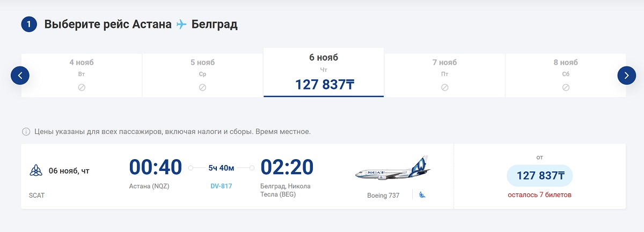Click the unavailable icon under 8 нояб

tap(566, 87)
